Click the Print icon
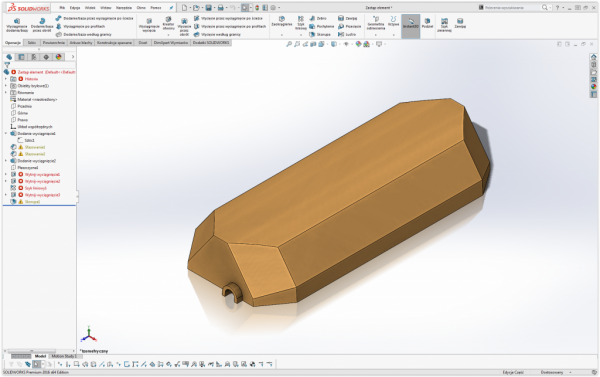Image resolution: width=600 pixels, height=377 pixels. coord(221,8)
